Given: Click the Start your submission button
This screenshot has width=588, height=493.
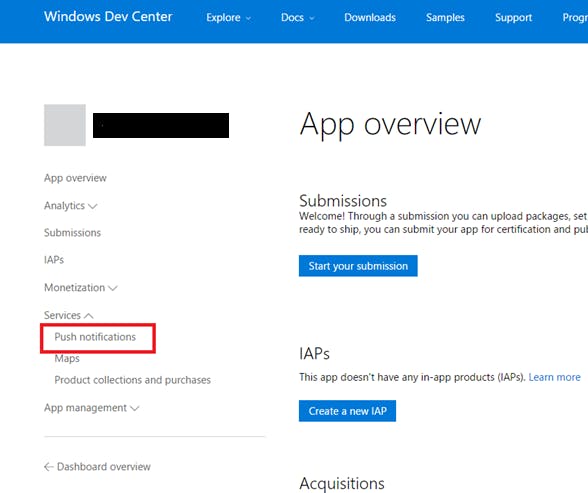Looking at the screenshot, I should pyautogui.click(x=358, y=266).
